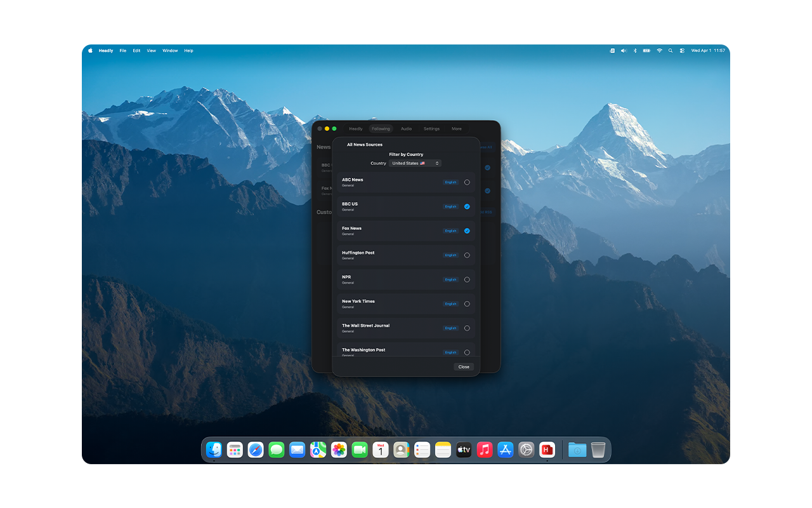Screen dimensions: 812x508
Task: Click the English tag on NPR
Action: click(450, 279)
